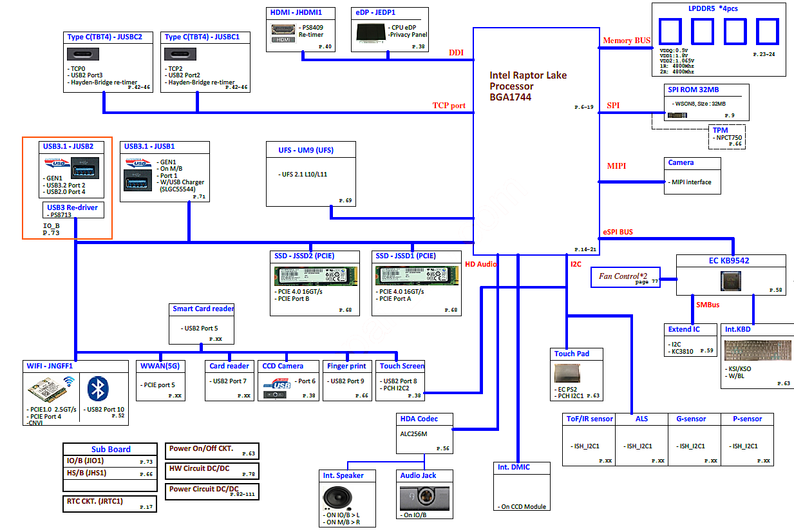Select the Int.KBD keyboard image
The width and height of the screenshot is (794, 532).
click(x=757, y=352)
